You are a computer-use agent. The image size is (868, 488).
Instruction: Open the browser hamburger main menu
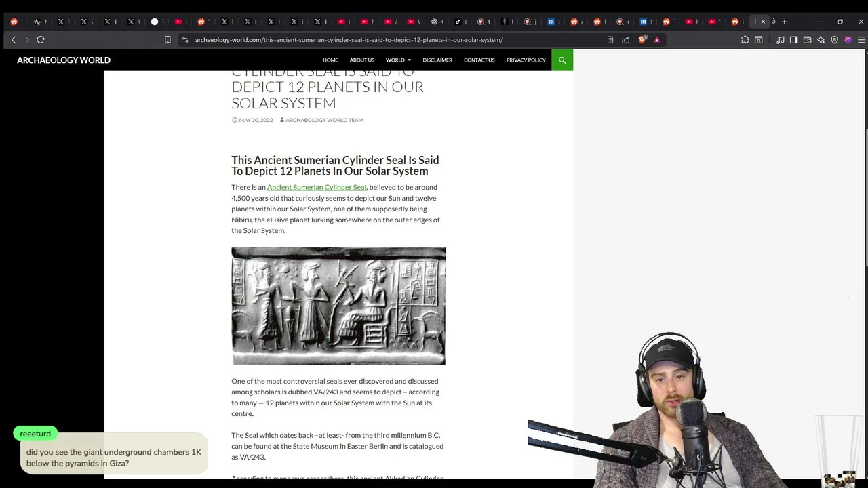click(862, 40)
